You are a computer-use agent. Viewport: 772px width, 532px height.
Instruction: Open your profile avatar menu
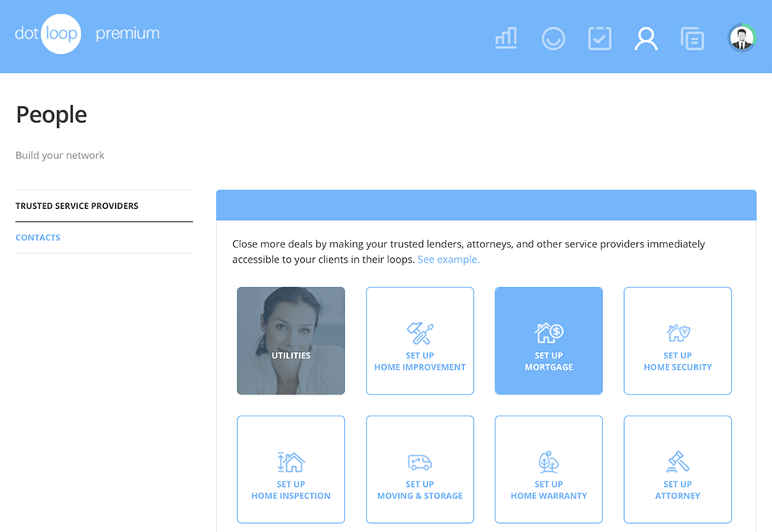741,37
